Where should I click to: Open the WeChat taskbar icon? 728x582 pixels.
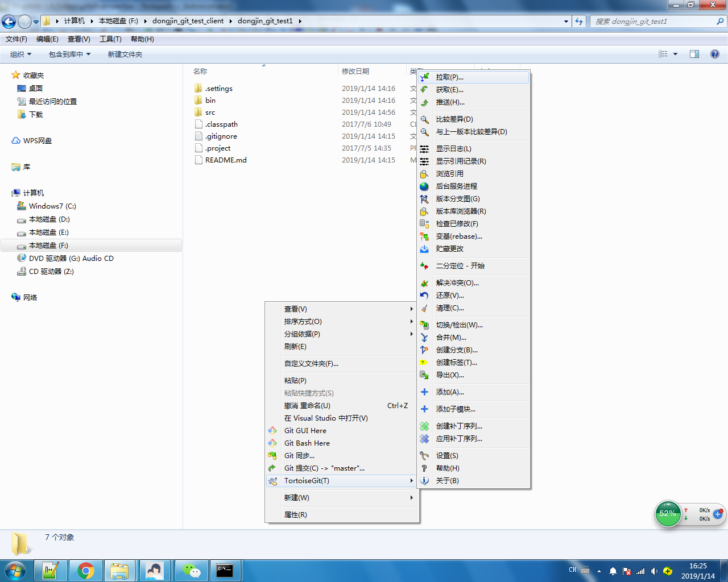coord(192,570)
